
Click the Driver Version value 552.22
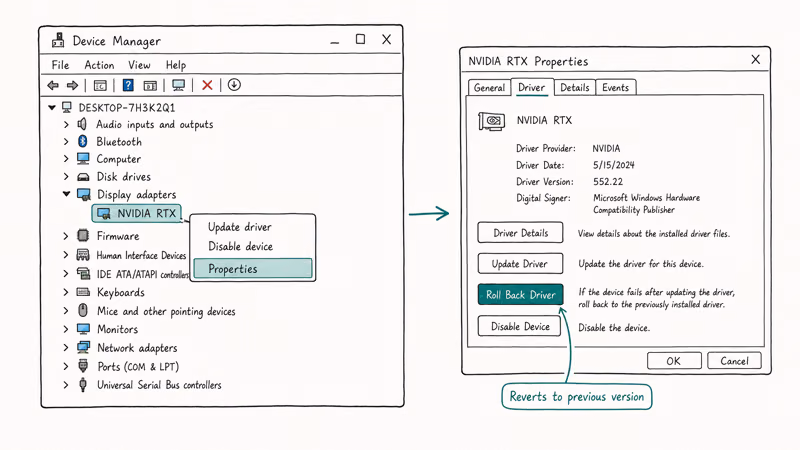click(608, 182)
